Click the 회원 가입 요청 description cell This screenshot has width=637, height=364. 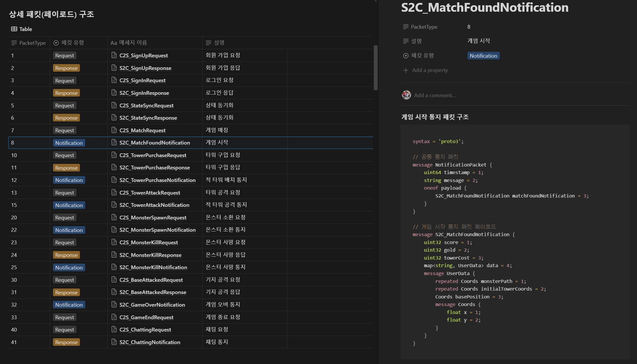(245, 55)
